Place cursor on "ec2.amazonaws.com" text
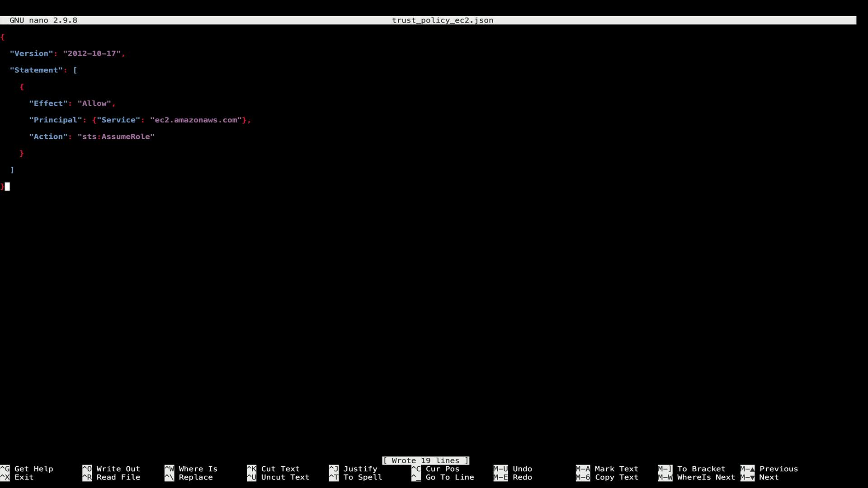 [x=196, y=120]
